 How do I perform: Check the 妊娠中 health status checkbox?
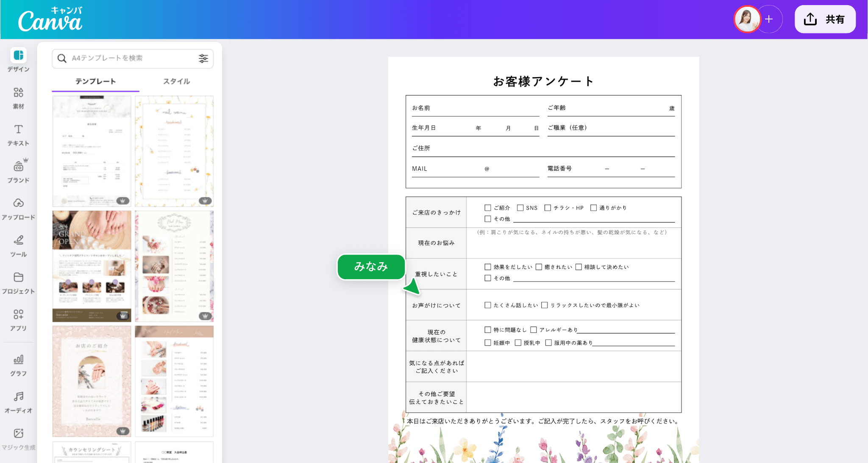[x=488, y=343]
